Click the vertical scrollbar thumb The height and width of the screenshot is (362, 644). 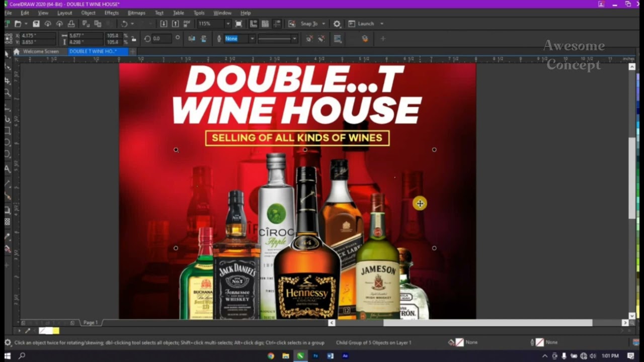(632, 177)
